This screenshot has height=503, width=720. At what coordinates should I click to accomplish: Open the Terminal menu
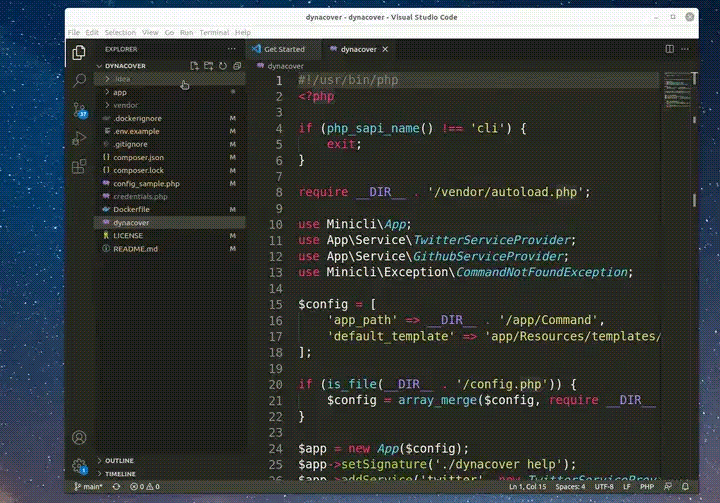(x=214, y=33)
